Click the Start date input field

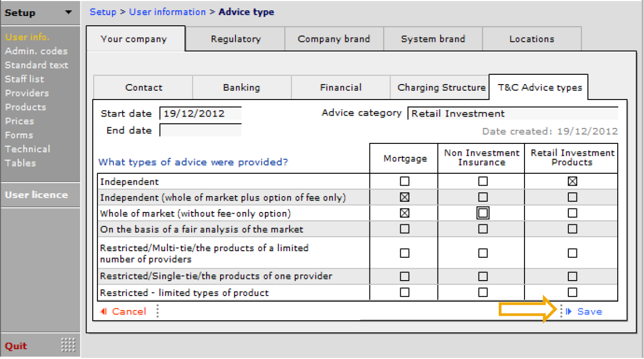200,113
